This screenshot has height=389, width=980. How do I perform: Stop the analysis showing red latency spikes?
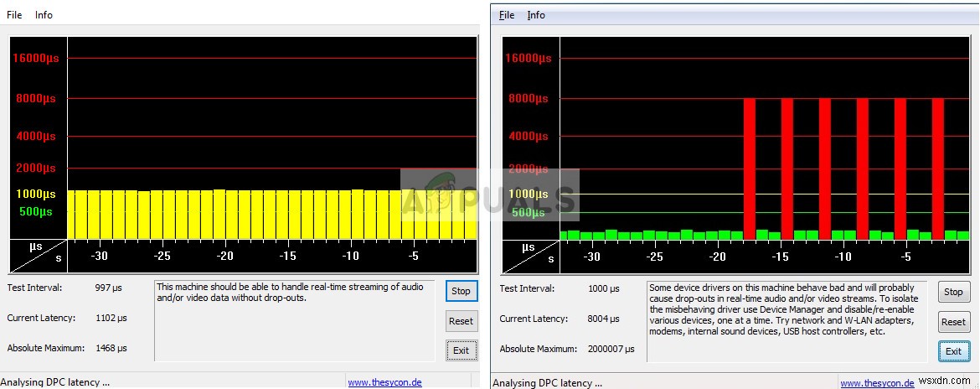pyautogui.click(x=953, y=292)
